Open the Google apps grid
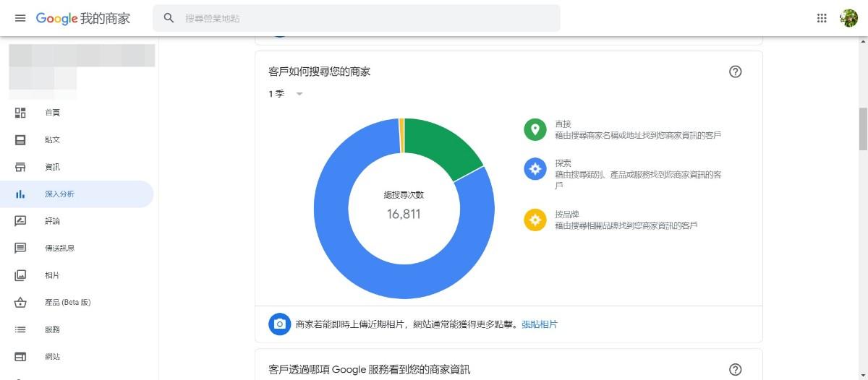Image resolution: width=868 pixels, height=380 pixels. [x=822, y=18]
